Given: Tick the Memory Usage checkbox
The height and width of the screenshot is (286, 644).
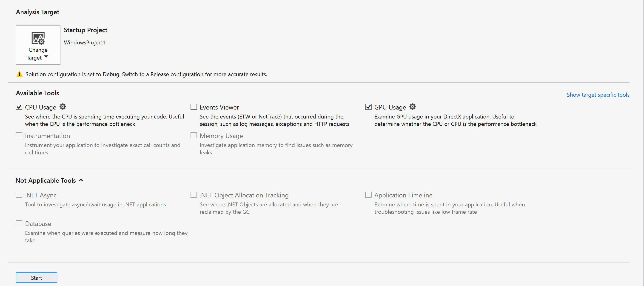Looking at the screenshot, I should click(x=194, y=135).
